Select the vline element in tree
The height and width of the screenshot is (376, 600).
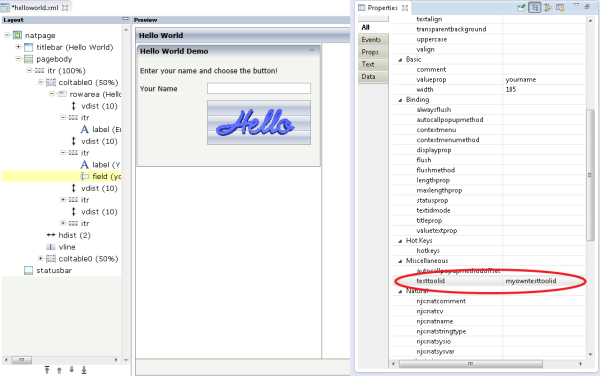pos(67,247)
